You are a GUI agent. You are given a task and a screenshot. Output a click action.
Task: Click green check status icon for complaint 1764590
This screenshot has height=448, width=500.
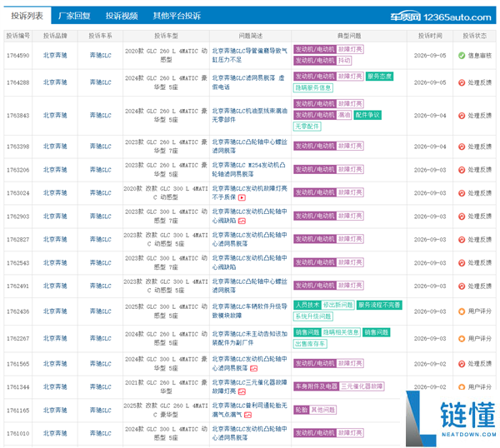click(462, 56)
